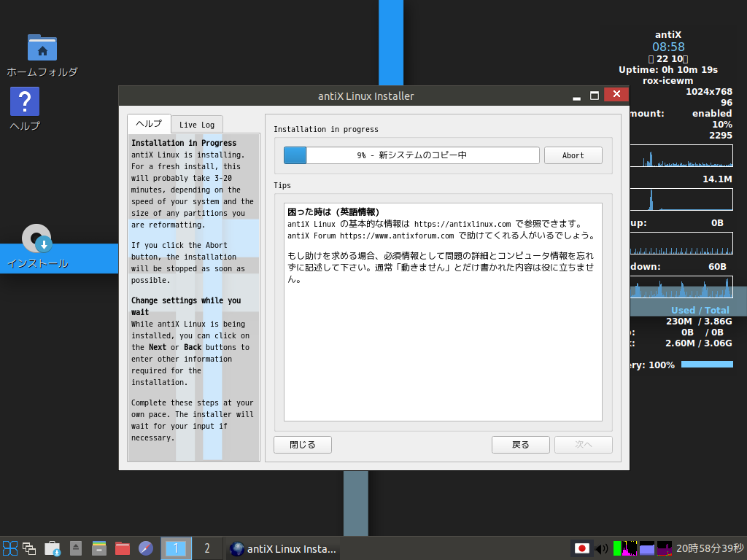Click the Installation in Progress help heading
This screenshot has width=747, height=560.
[184, 143]
